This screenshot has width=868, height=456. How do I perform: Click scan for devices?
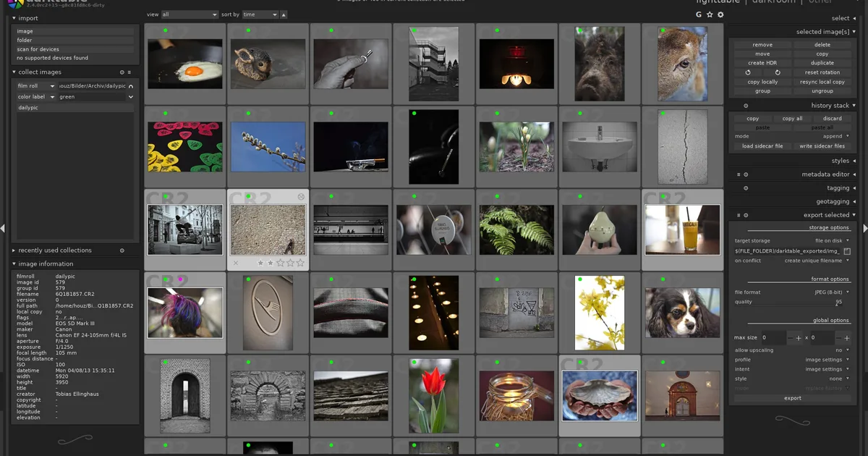click(x=74, y=49)
